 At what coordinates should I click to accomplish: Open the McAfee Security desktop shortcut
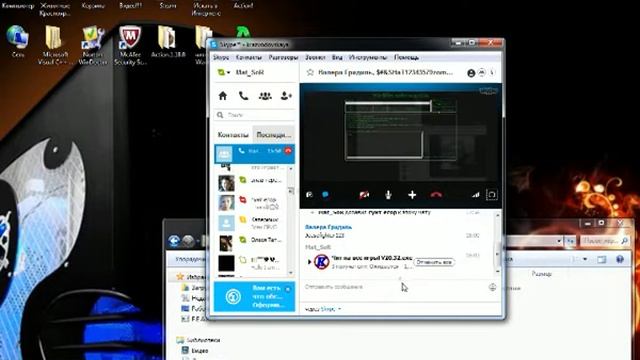pyautogui.click(x=130, y=45)
